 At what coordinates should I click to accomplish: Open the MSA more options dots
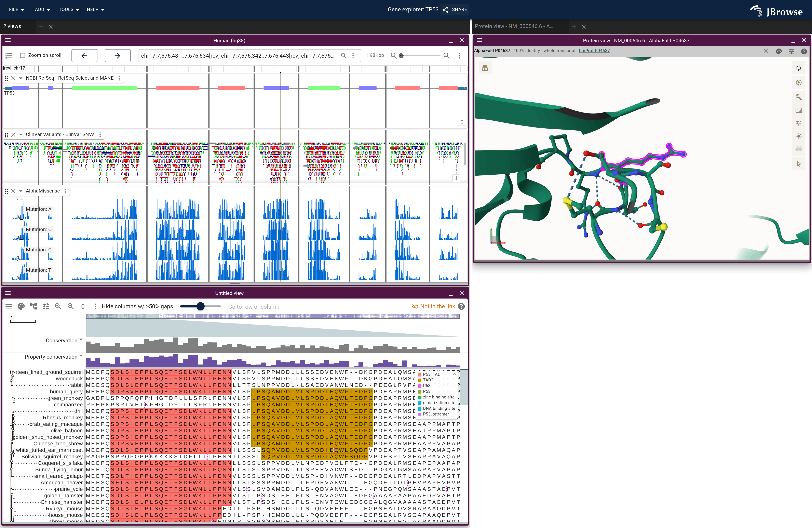(x=95, y=306)
